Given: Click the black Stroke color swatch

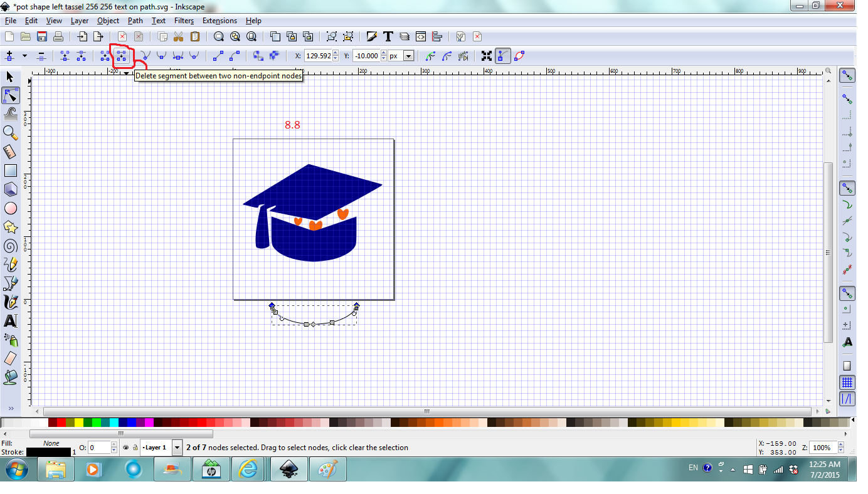Looking at the screenshot, I should point(48,452).
